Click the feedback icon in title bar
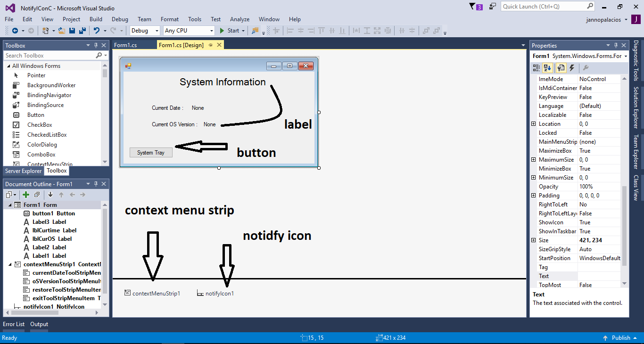 pos(493,7)
